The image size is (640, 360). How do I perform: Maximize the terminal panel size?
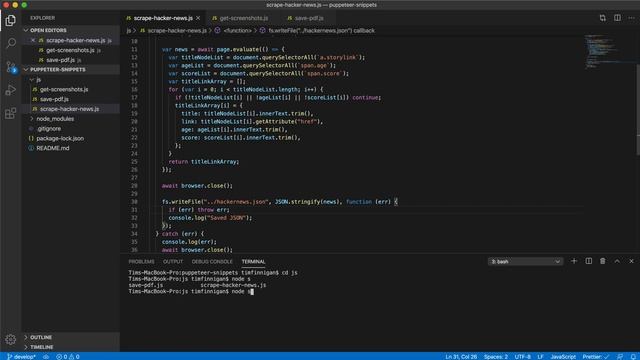617,261
